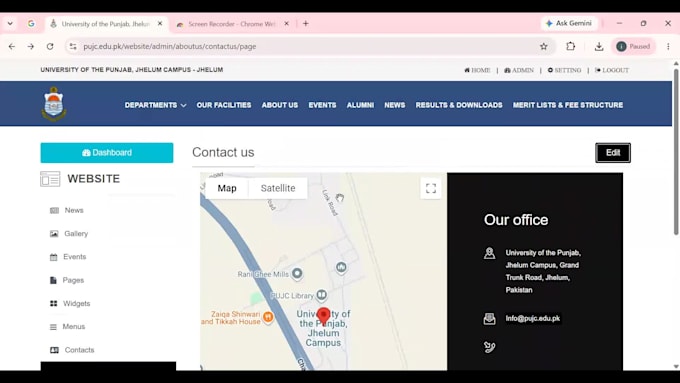Screen dimensions: 680x383
Task: Click the Dashboard button
Action: pyautogui.click(x=107, y=153)
